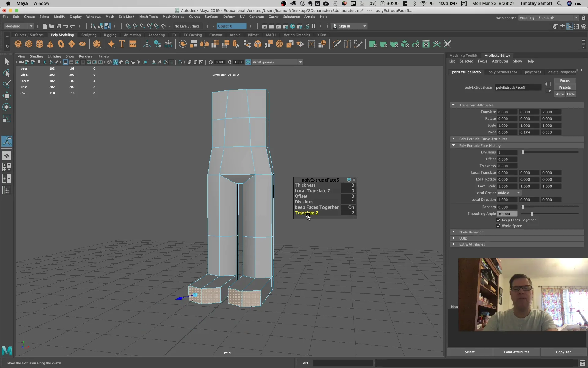Create a polygon cylinder from the shelf
The image size is (588, 368).
point(40,44)
